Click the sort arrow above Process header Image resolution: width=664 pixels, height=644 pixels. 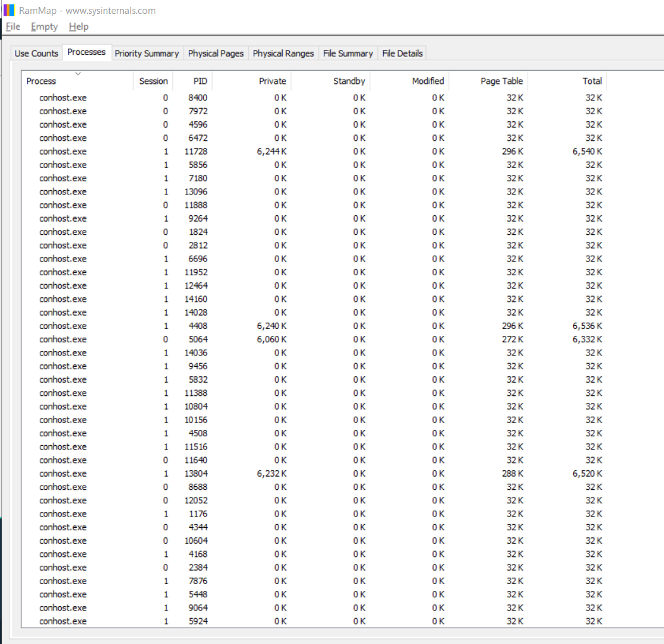coord(78,74)
